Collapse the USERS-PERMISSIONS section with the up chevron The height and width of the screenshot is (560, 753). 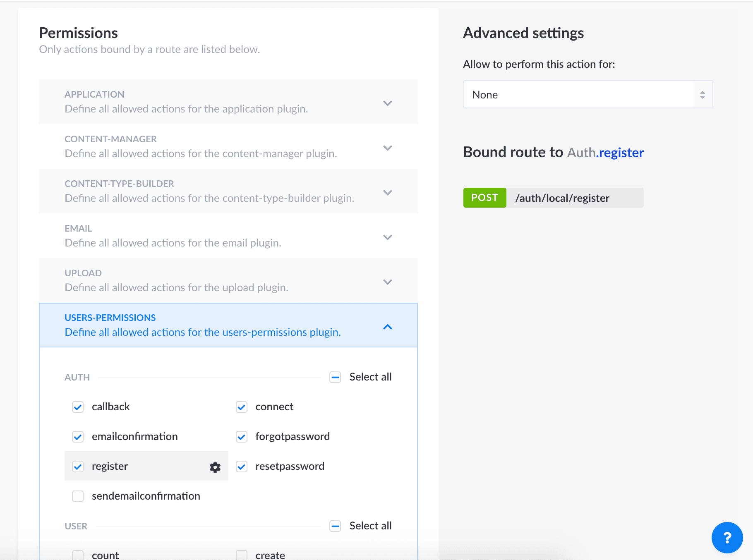pos(388,327)
